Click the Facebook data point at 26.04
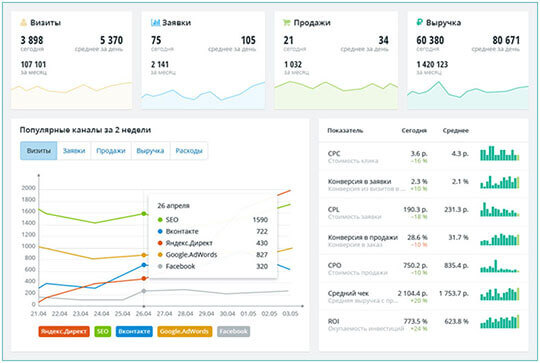 pos(144,291)
